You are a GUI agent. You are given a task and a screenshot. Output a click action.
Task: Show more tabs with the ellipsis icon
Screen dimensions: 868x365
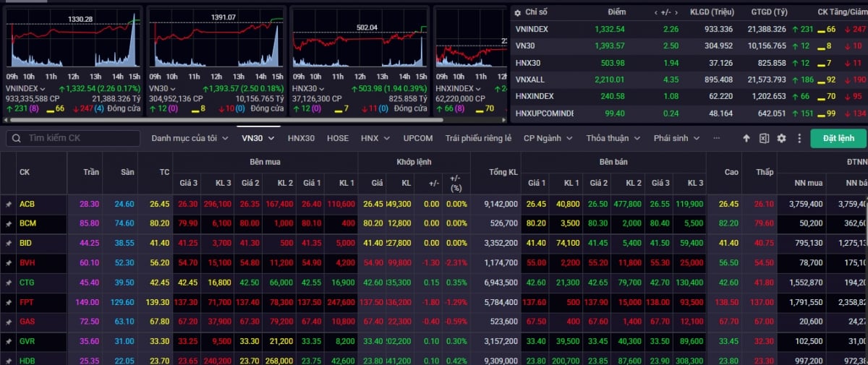pos(716,138)
